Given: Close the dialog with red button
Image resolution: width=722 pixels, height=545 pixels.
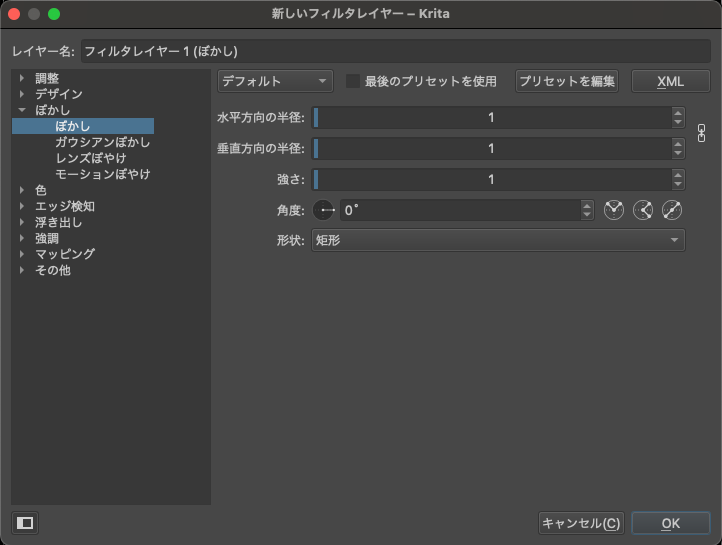Looking at the screenshot, I should coord(14,14).
